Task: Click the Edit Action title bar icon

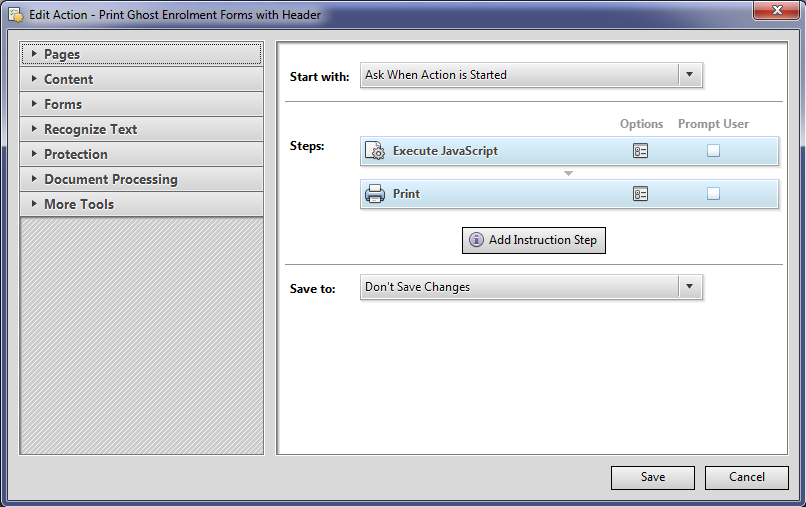Action: click(15, 15)
